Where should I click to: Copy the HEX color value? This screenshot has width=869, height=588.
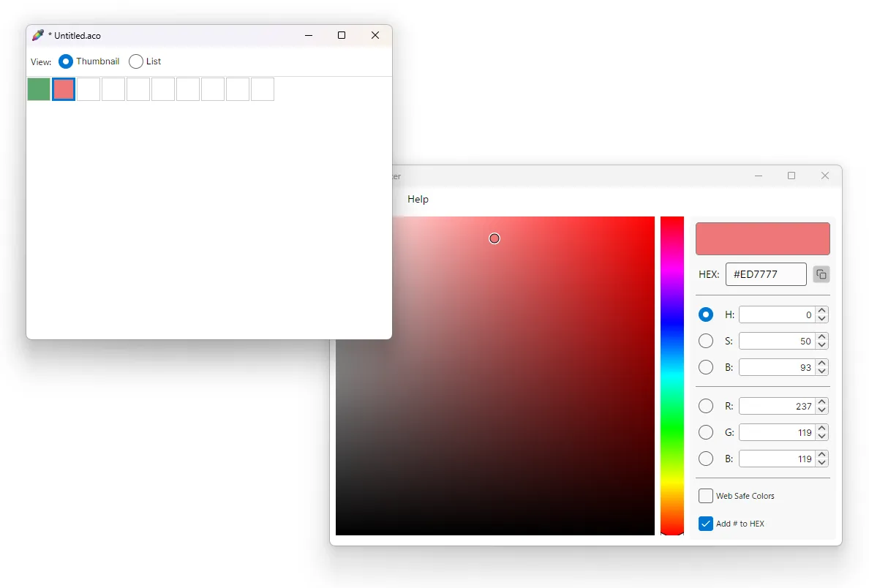(x=821, y=274)
